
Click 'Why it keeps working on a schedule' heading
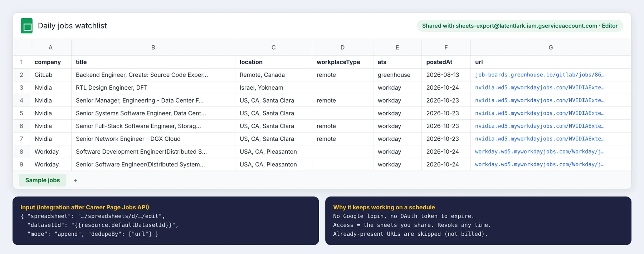click(x=384, y=207)
